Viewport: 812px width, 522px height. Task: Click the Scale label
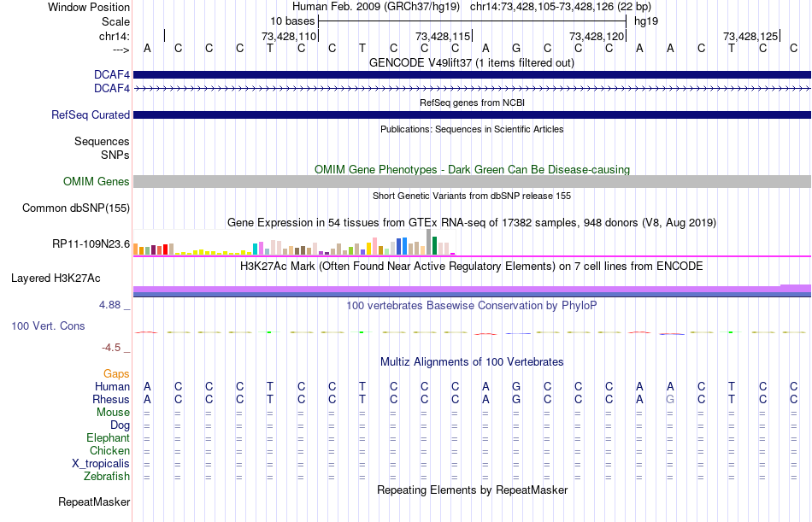pos(115,21)
